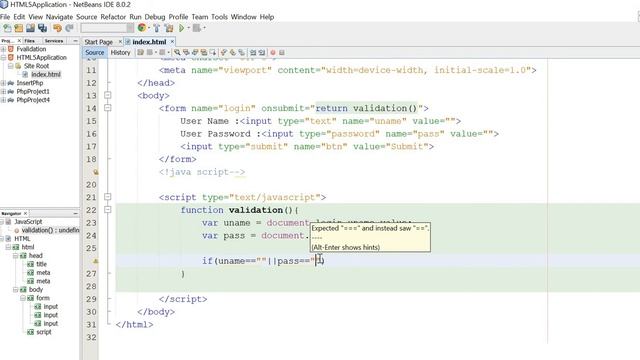Click the Clean and Build Project icon
The image size is (640, 360).
pyautogui.click(x=169, y=28)
